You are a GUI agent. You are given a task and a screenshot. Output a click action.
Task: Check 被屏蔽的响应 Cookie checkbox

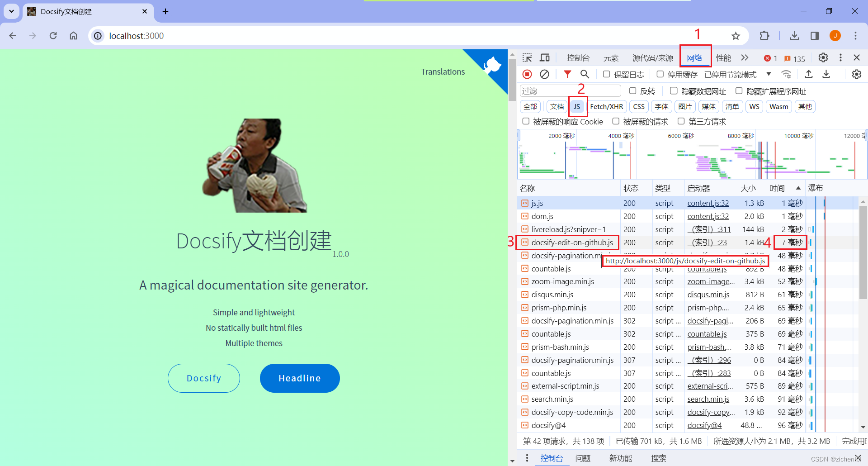(526, 121)
